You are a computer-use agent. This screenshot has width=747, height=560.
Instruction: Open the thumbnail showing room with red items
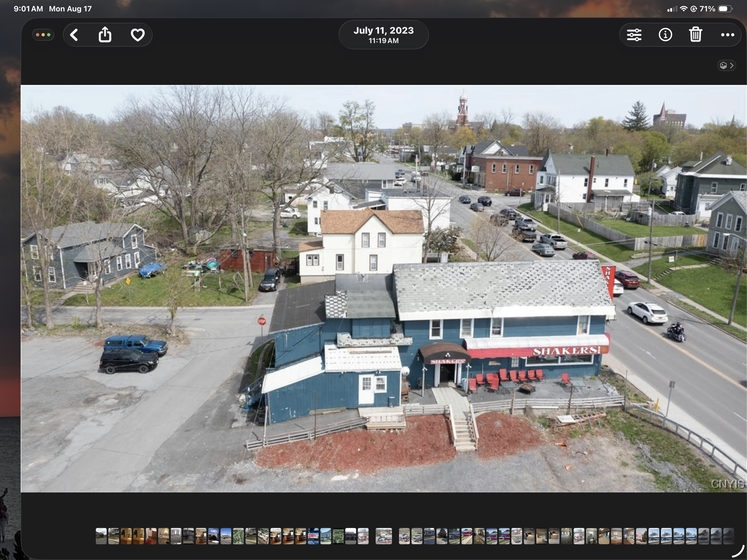point(151,536)
